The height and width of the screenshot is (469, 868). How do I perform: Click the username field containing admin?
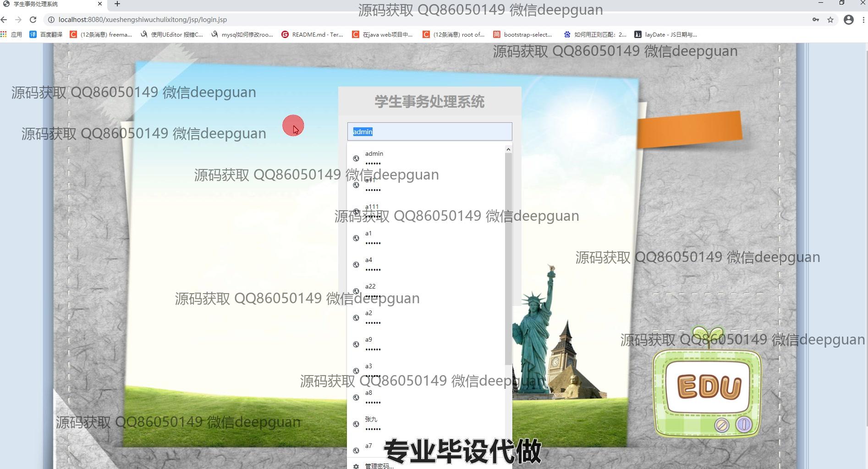click(429, 132)
